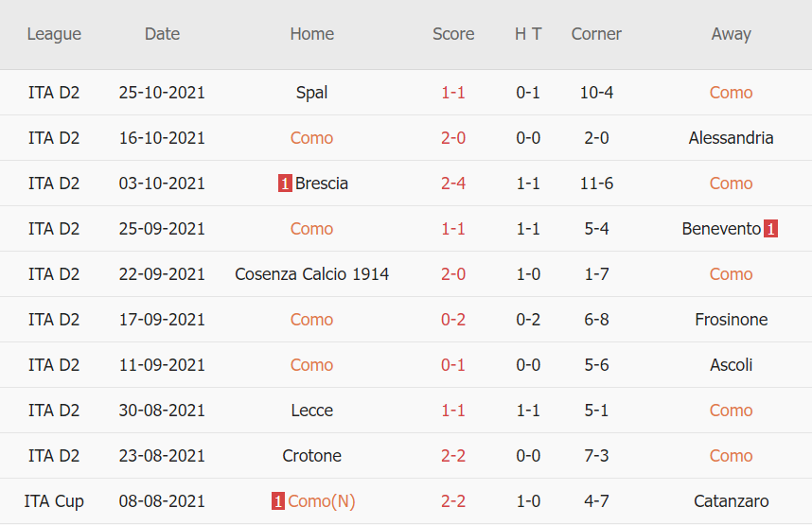Click the Date column header
The height and width of the screenshot is (525, 812).
point(162,34)
